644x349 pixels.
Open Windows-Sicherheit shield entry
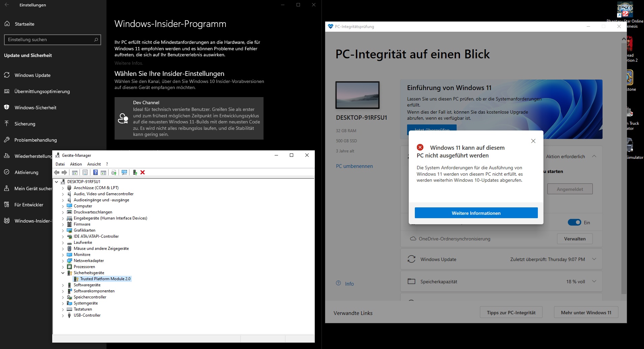(x=35, y=108)
